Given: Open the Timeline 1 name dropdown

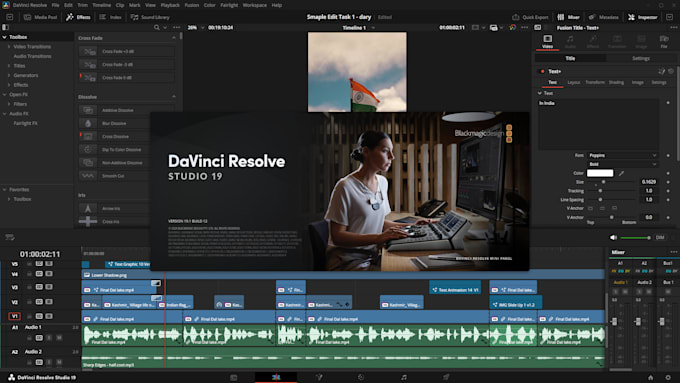Looking at the screenshot, I should (x=358, y=28).
